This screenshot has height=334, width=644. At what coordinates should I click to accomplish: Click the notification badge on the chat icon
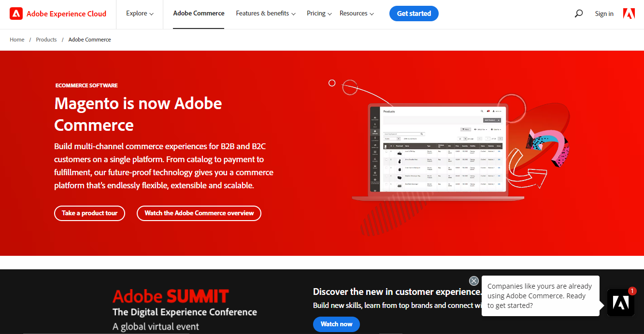(632, 291)
